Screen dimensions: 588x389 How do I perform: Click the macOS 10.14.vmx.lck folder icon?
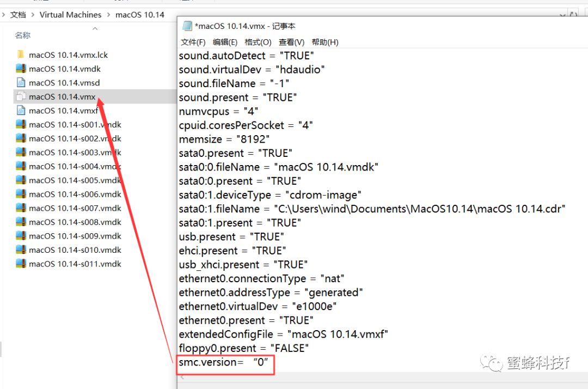(x=21, y=55)
